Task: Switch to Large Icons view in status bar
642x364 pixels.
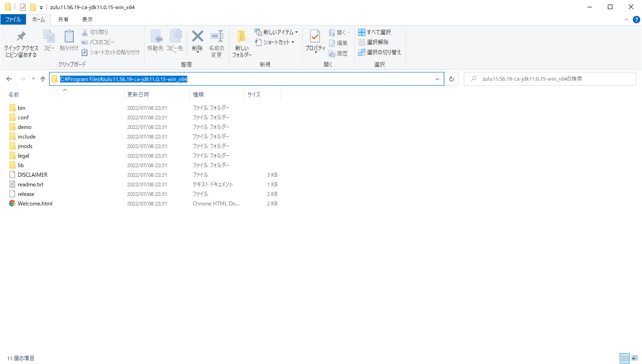Action: point(635,359)
